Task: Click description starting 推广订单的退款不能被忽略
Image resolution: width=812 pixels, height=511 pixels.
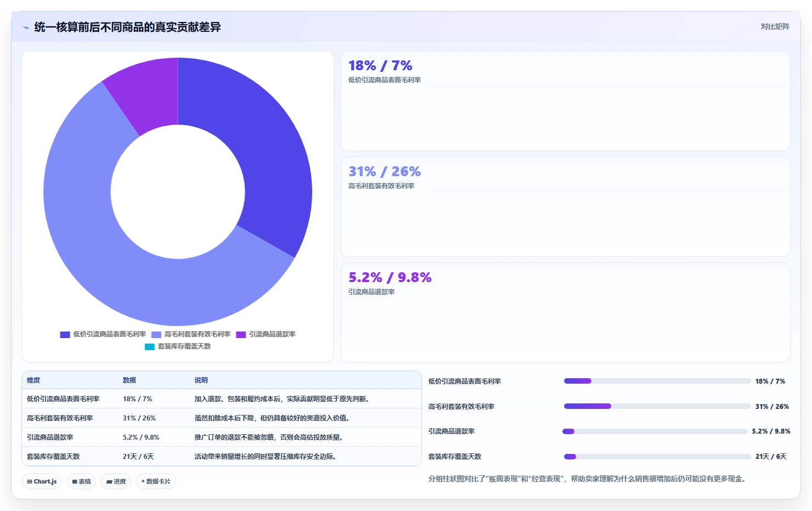Action: [x=270, y=437]
